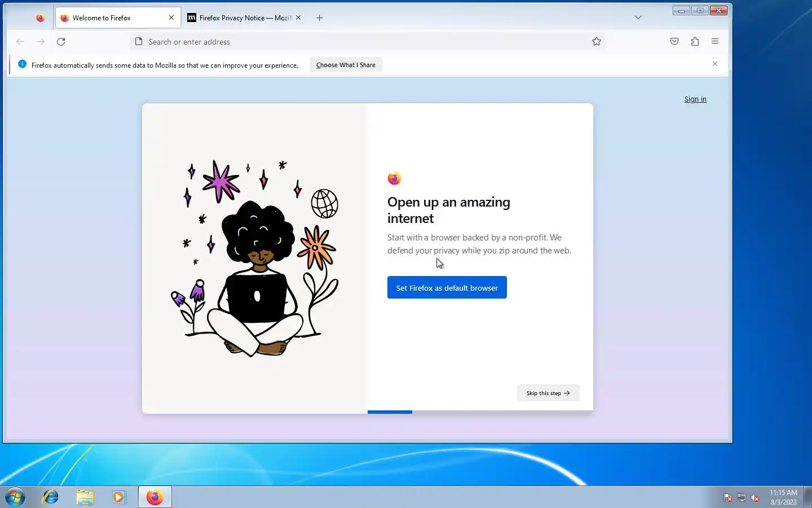This screenshot has height=508, width=812.
Task: Click Choose What I Share button
Action: pyautogui.click(x=346, y=65)
